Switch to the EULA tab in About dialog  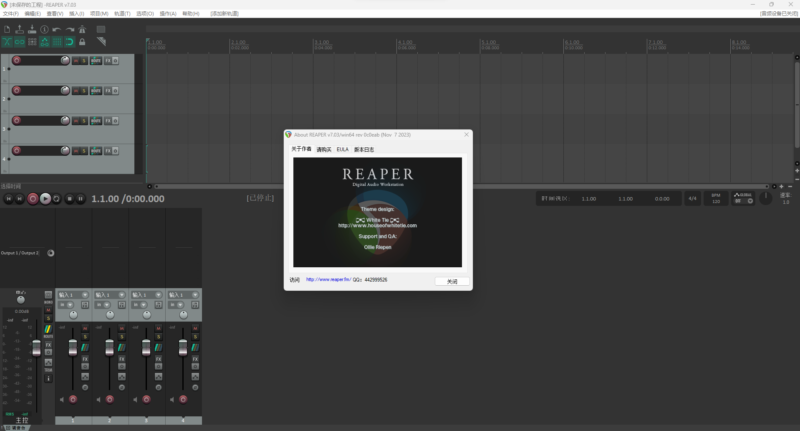342,149
